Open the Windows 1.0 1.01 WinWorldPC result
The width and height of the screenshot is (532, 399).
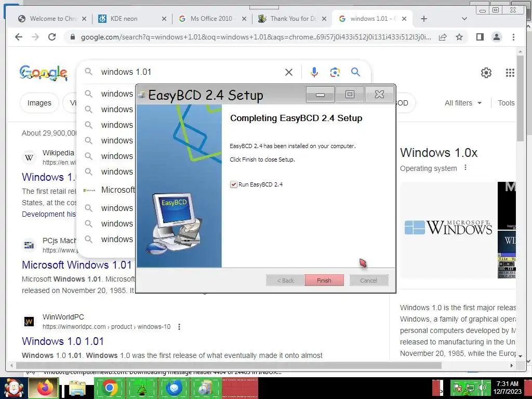click(63, 341)
